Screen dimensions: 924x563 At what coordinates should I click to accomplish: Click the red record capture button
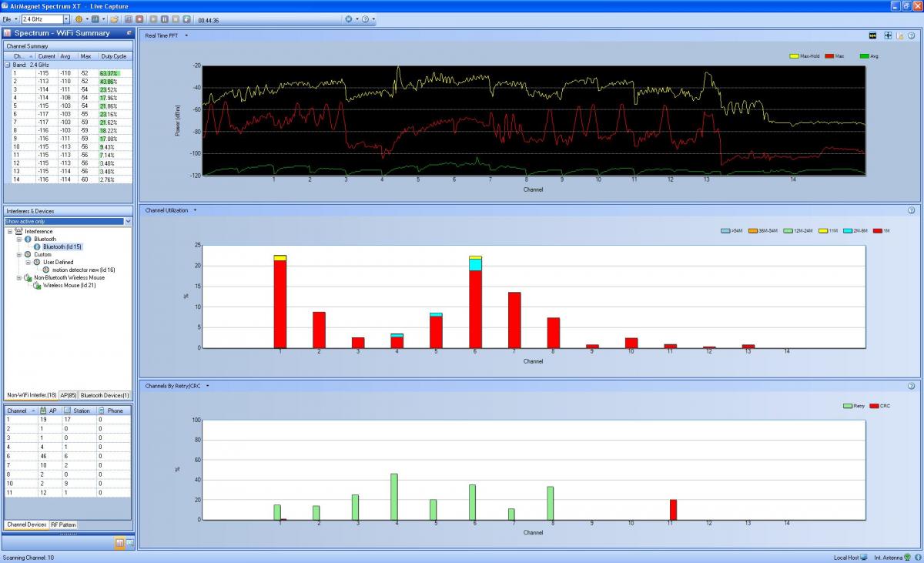pyautogui.click(x=139, y=19)
